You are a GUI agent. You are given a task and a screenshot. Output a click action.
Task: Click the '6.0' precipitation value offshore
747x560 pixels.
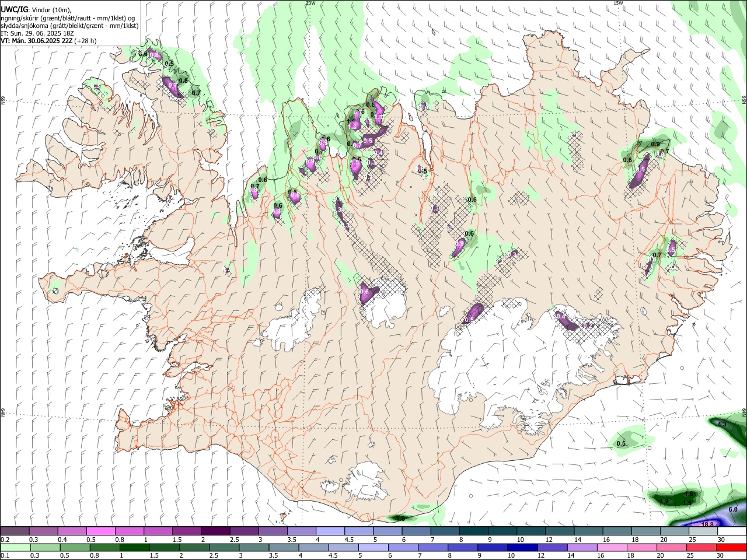click(733, 509)
